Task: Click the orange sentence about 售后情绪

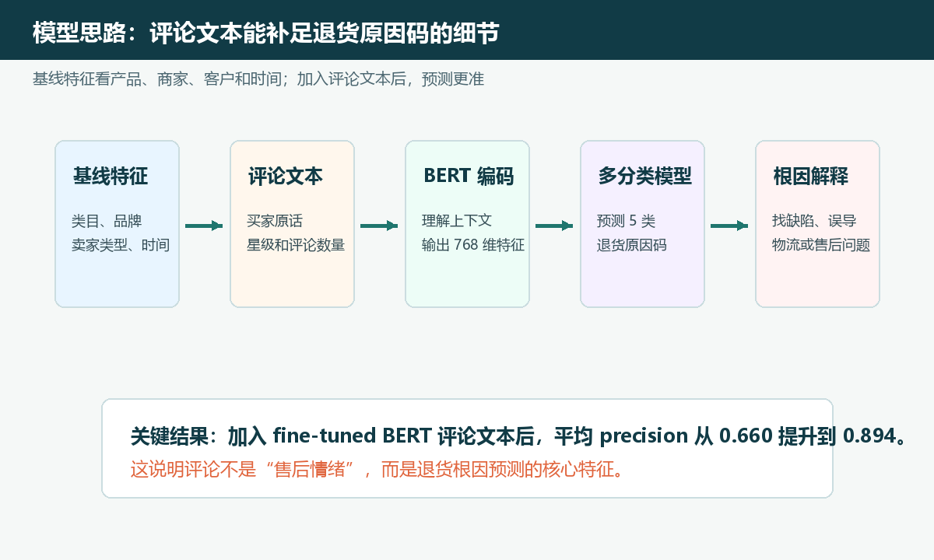Action: pos(377,470)
